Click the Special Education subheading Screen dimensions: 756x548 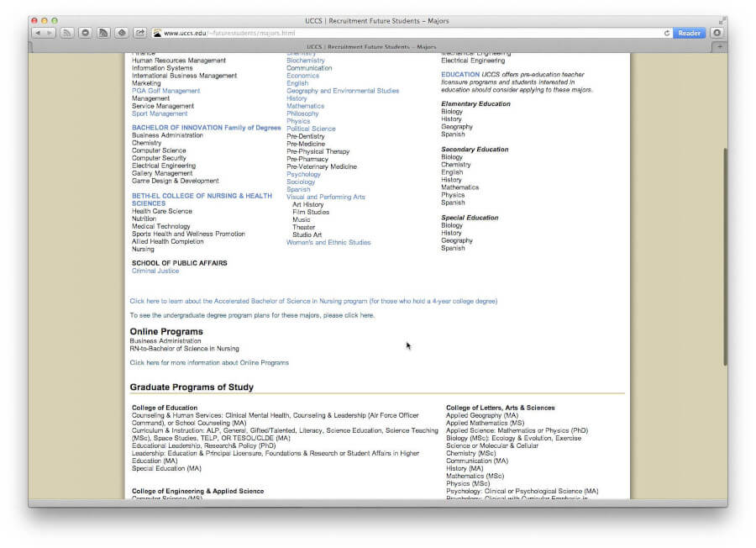470,218
